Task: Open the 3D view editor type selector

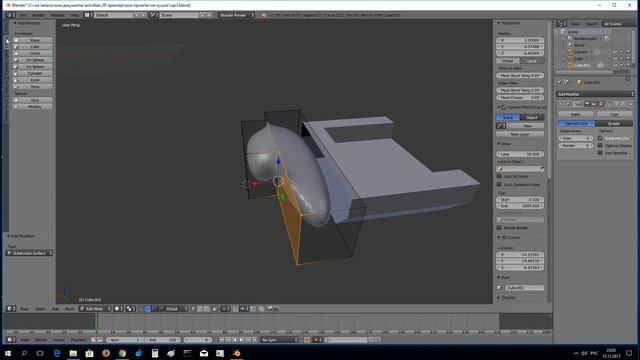Action: pos(11,309)
